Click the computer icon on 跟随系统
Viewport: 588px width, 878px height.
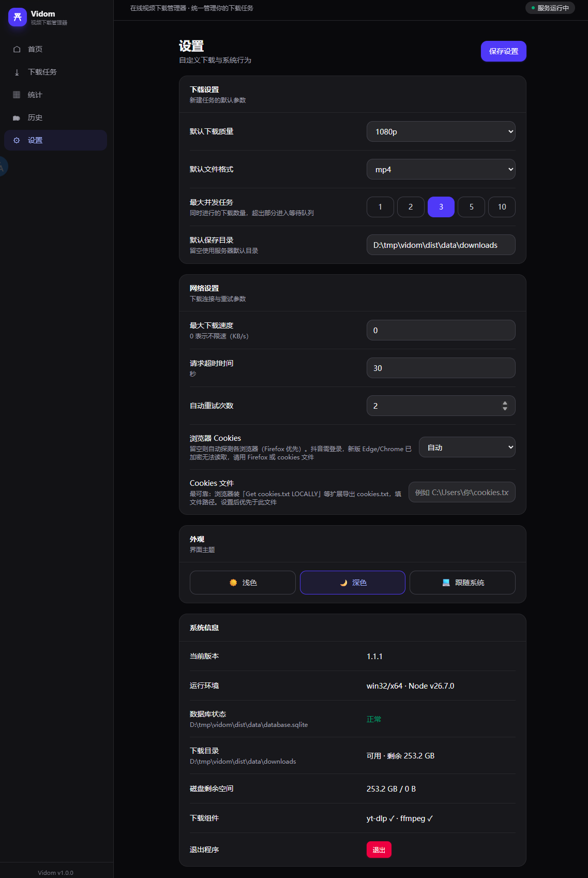446,583
